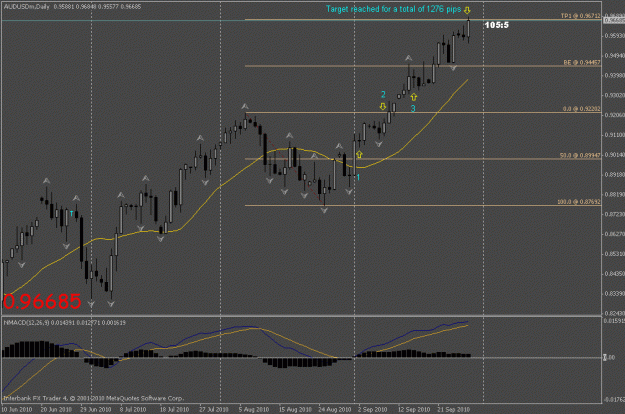The width and height of the screenshot is (625, 414).
Task: Select the cyan wave label 2
Action: 383,94
